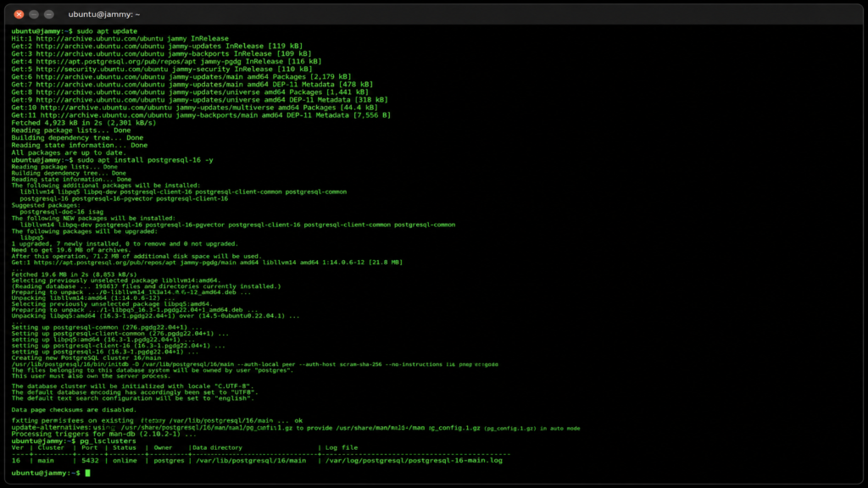This screenshot has width=868, height=488.
Task: Click the 'Owner' column header
Action: (164, 447)
